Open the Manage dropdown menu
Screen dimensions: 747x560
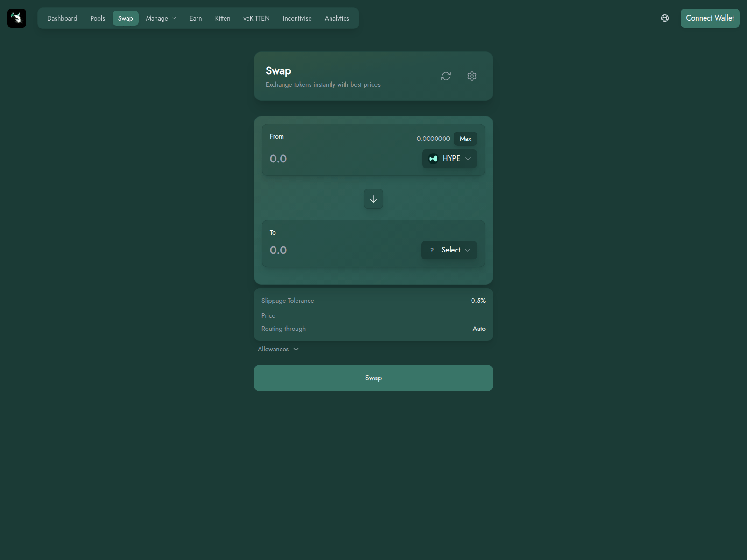[161, 18]
